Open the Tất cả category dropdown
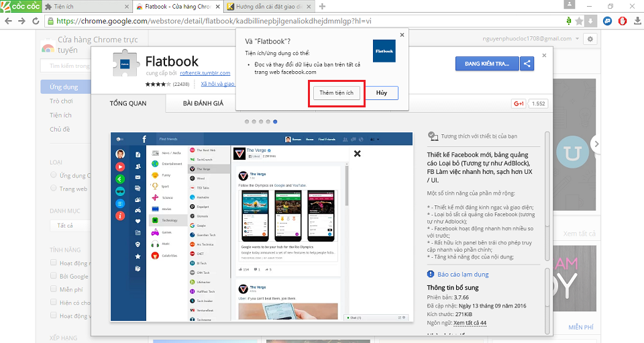 [x=70, y=226]
